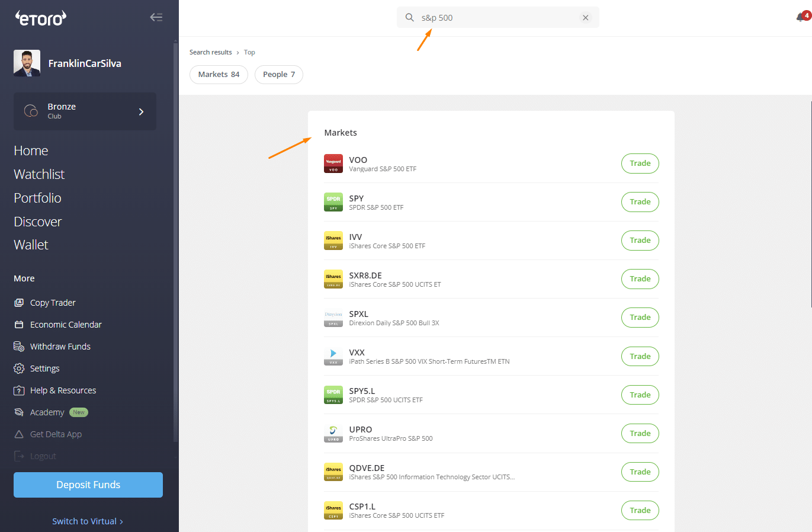Click the SPY SPDR logo

333,202
